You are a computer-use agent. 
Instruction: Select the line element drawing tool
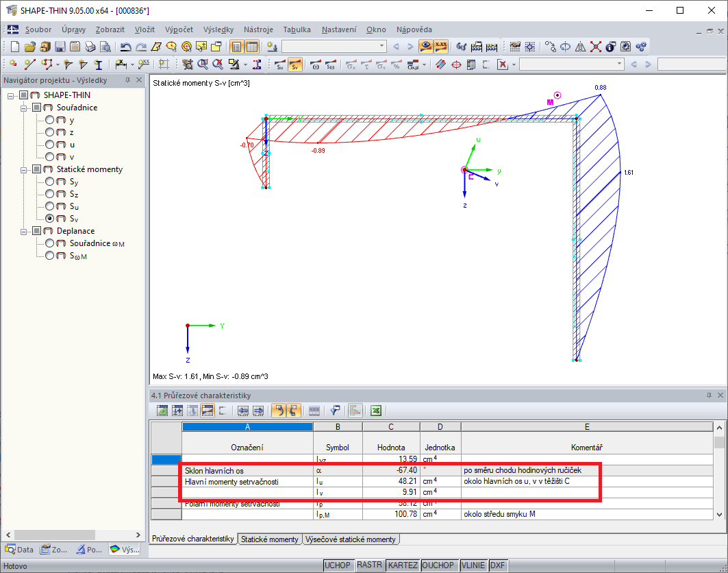coord(29,64)
